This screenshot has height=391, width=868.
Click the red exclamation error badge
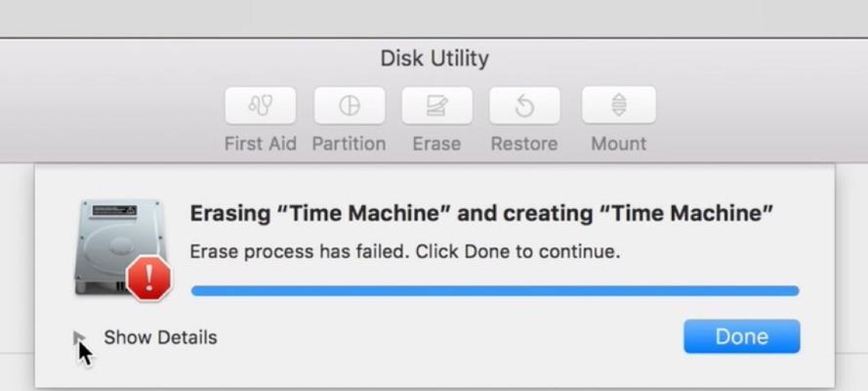[x=149, y=279]
